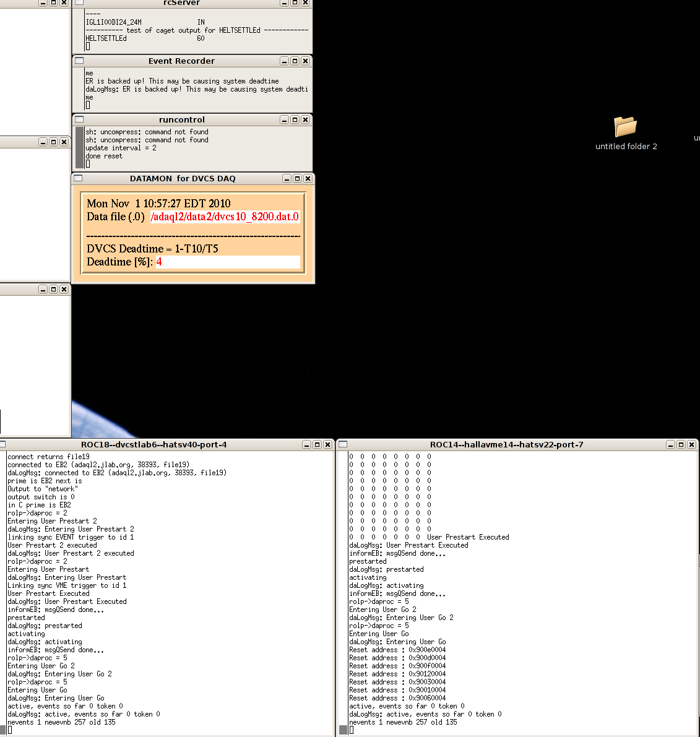This screenshot has height=737, width=700.
Task: Click 'HELTSETTLEd 60' value line in rcServer
Action: point(145,38)
